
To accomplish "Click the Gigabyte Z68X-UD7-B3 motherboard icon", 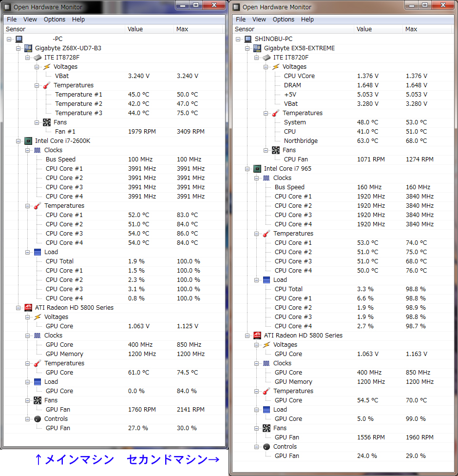I will [x=28, y=48].
